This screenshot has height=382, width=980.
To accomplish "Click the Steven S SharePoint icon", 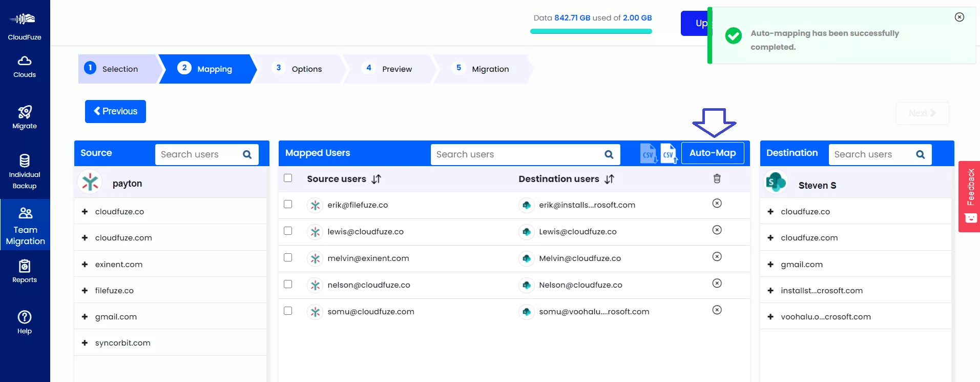I will click(x=776, y=182).
